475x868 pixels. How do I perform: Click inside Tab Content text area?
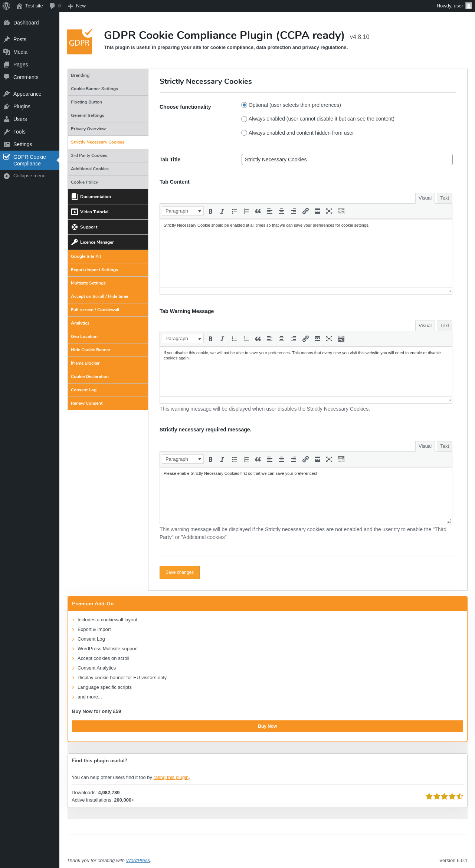click(306, 253)
